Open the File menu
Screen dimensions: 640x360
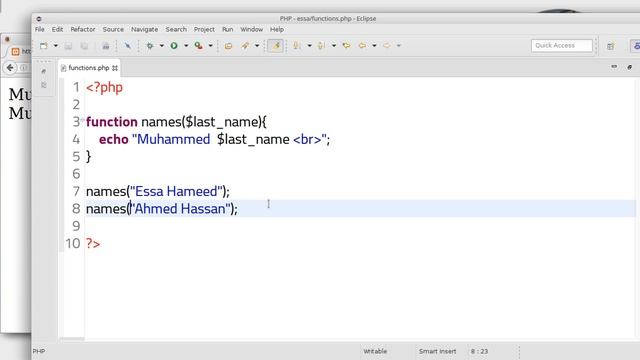(x=40, y=29)
